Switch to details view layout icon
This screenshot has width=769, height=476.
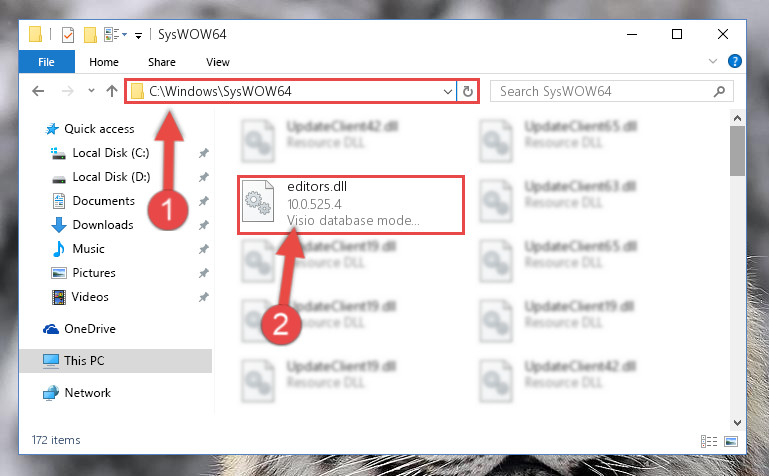click(x=709, y=441)
